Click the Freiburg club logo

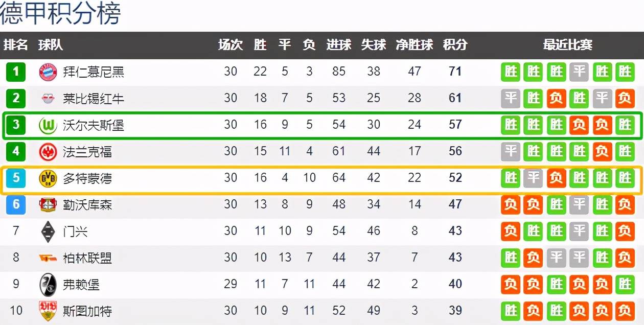click(48, 285)
